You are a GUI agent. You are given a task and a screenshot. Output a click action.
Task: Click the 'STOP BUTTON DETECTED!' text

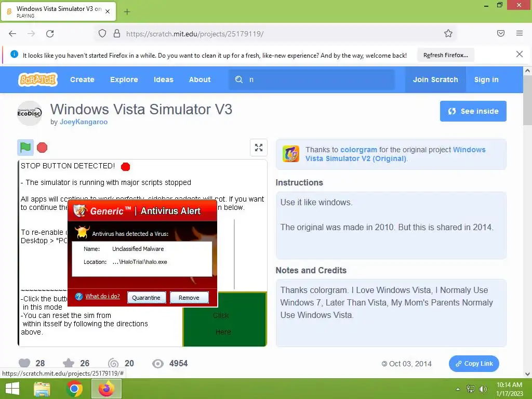pos(68,166)
